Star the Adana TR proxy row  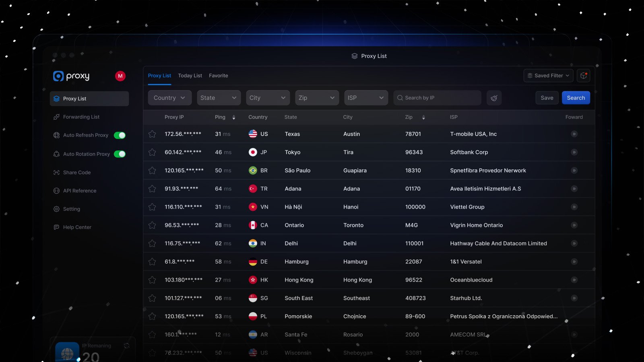pyautogui.click(x=152, y=189)
